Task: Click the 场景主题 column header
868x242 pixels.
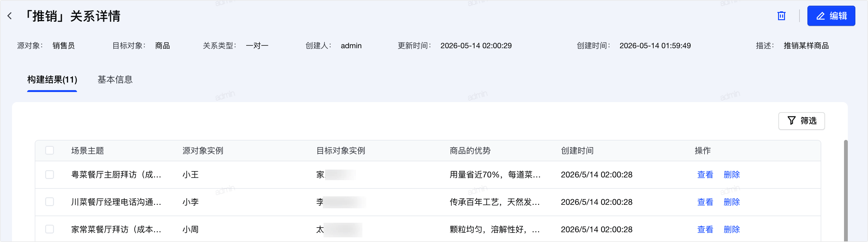Action: pyautogui.click(x=88, y=150)
